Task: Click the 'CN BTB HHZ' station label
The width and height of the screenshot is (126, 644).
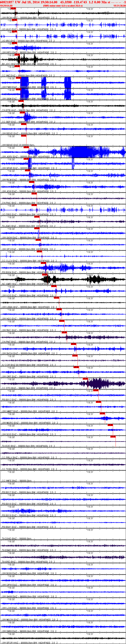Action: [9, 111]
